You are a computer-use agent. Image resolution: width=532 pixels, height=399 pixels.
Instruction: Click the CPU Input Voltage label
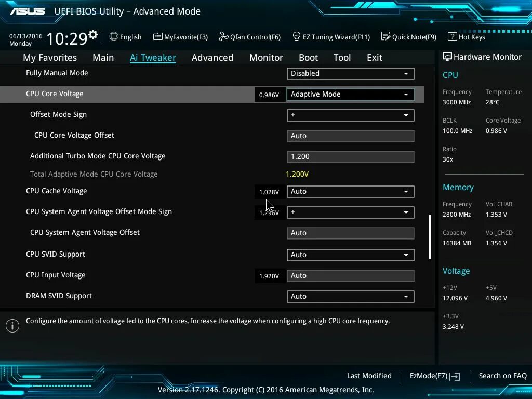coord(56,275)
